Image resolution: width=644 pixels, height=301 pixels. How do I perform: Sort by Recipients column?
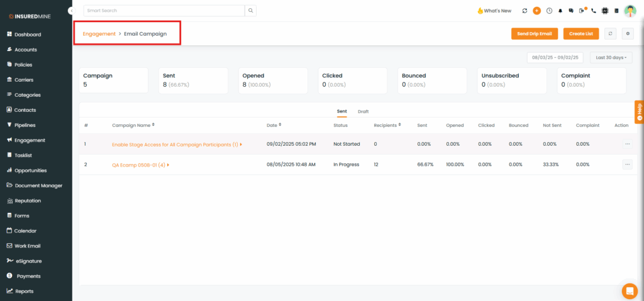click(x=399, y=125)
